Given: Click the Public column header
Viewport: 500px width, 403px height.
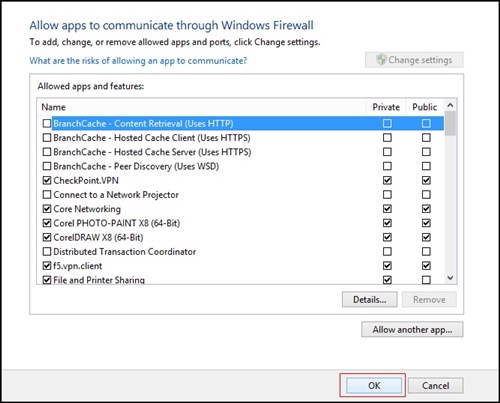Looking at the screenshot, I should [425, 107].
